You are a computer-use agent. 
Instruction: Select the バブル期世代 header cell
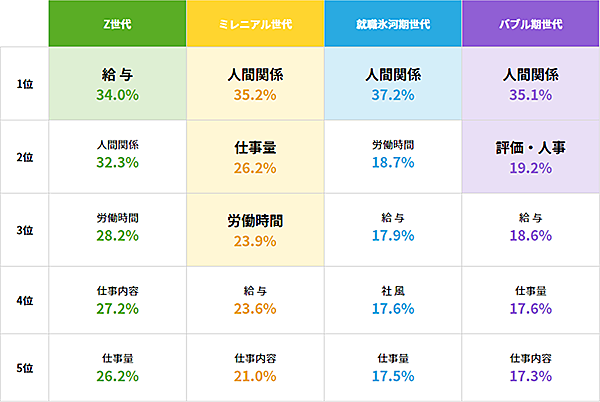[530, 24]
